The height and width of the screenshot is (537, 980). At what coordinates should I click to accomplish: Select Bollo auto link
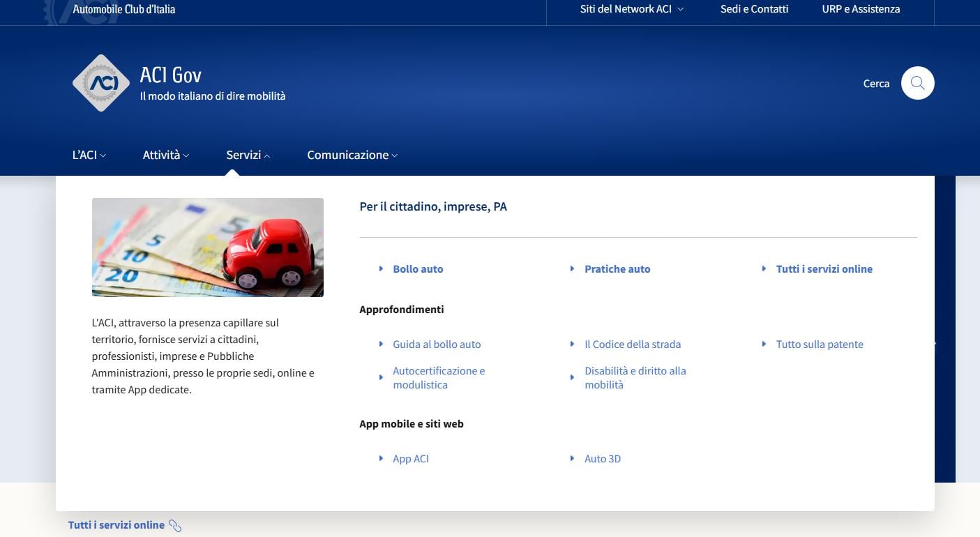coord(418,269)
